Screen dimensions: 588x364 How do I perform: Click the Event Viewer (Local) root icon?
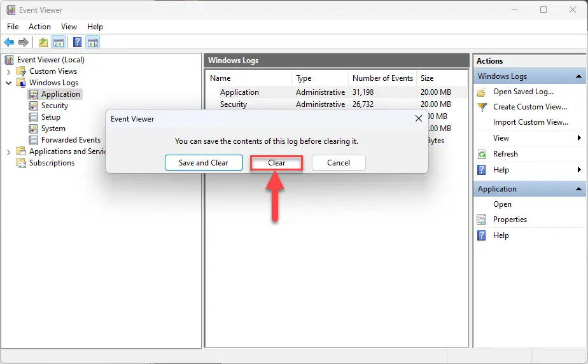[x=10, y=60]
